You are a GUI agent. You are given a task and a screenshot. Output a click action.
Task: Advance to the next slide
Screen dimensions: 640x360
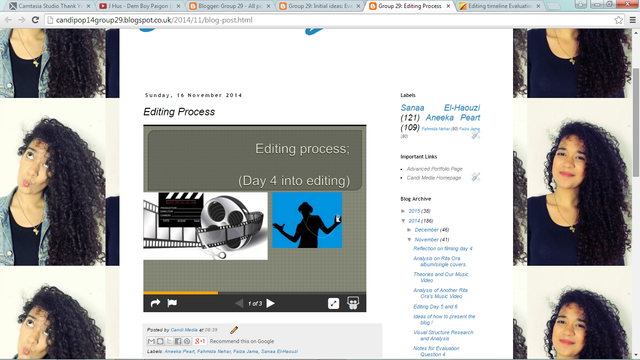[270, 303]
